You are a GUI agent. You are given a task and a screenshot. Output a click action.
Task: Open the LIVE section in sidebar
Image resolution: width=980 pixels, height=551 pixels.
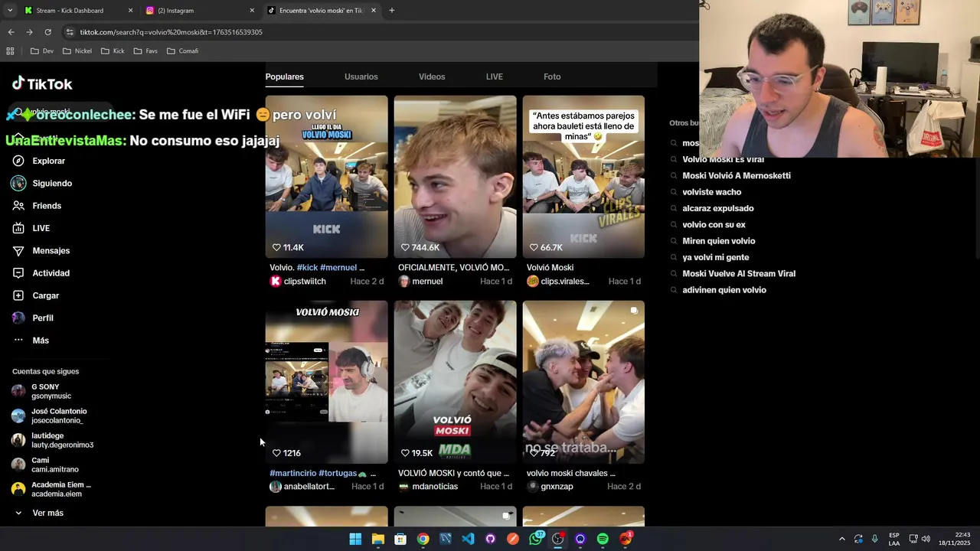[x=31, y=228]
